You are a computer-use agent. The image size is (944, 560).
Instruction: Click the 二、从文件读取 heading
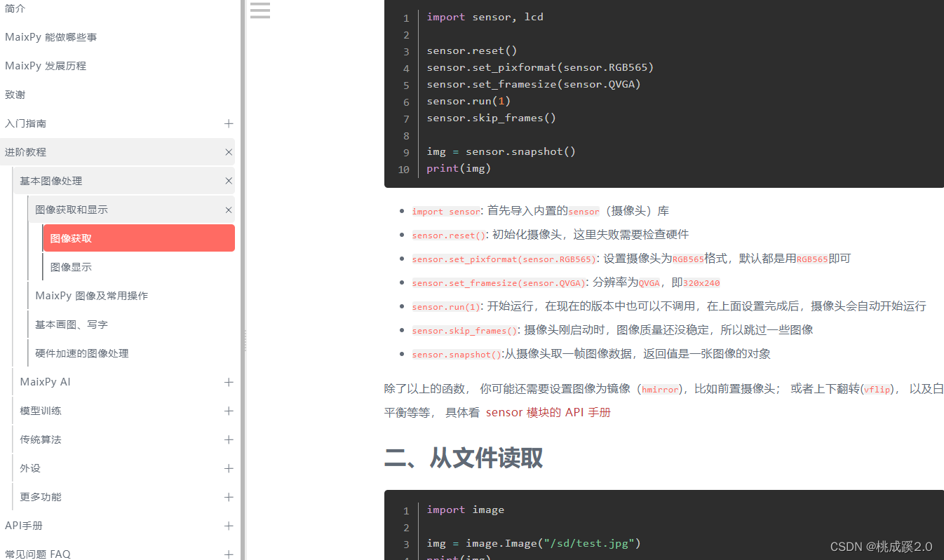[x=464, y=458]
